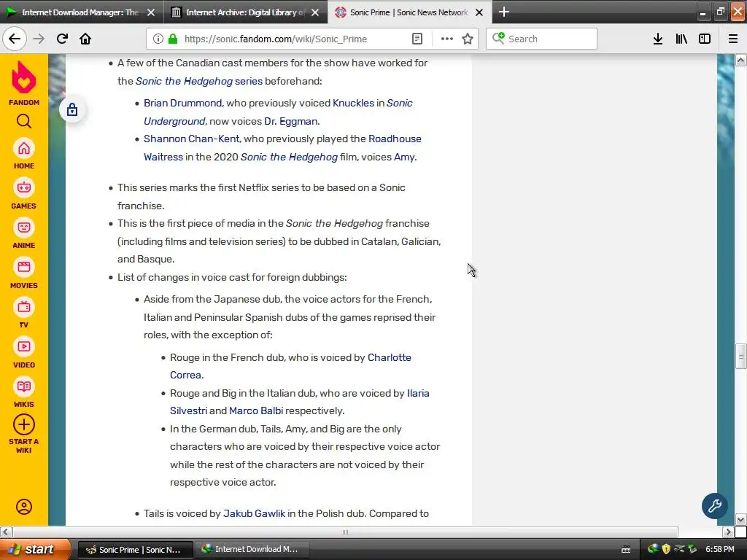Viewport: 747px width, 560px height.
Task: Open the downloads arrow icon
Action: tap(658, 39)
